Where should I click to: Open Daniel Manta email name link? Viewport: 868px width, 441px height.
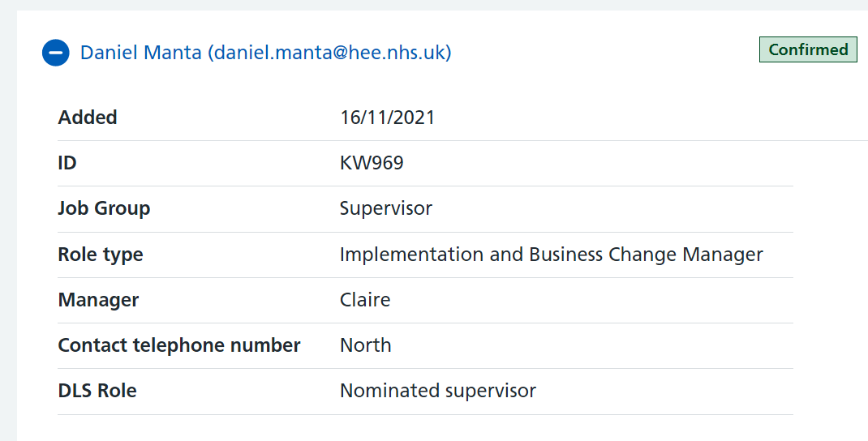click(266, 52)
